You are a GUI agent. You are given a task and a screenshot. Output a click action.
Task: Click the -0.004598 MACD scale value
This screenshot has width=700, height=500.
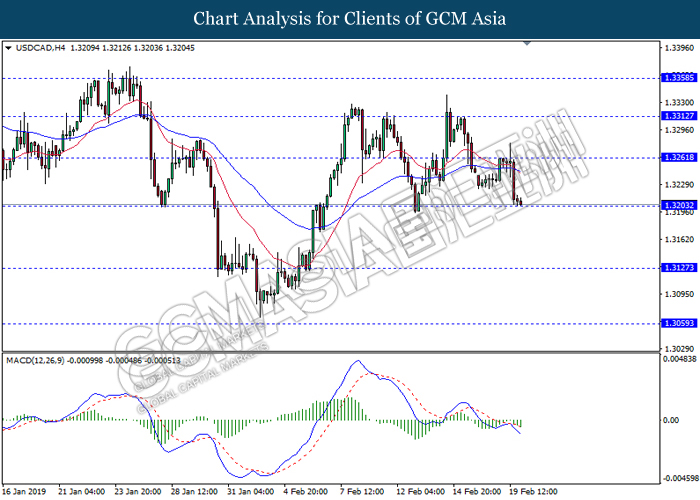click(681, 479)
